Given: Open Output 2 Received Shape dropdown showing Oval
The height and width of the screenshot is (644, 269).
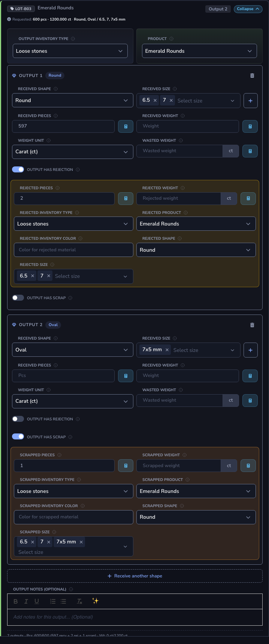Looking at the screenshot, I should [73, 350].
